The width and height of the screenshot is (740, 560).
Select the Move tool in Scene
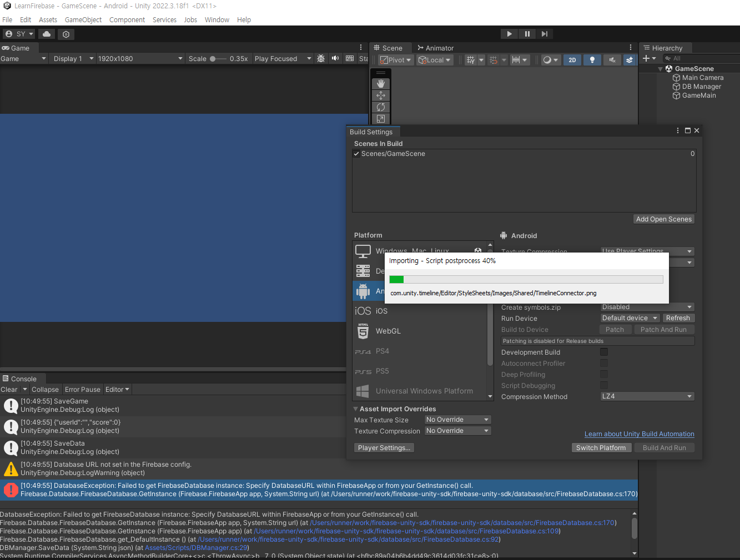pos(381,95)
